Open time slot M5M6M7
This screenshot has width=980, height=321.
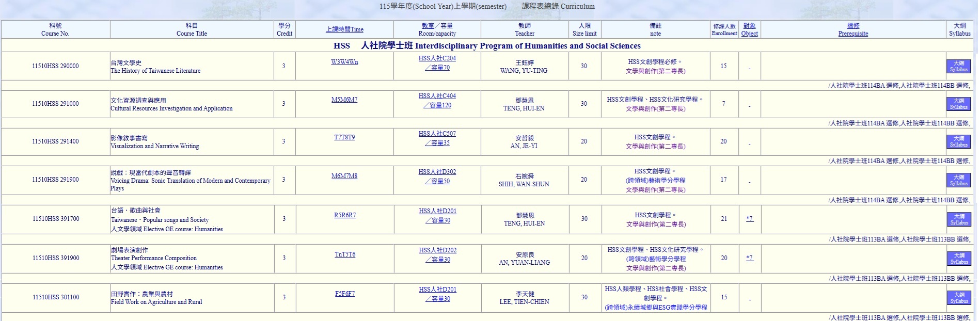pos(344,100)
